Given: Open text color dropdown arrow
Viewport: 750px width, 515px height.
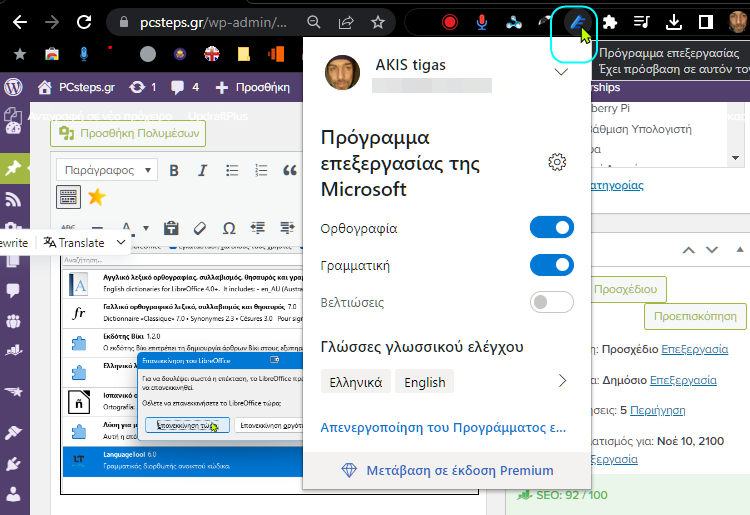Looking at the screenshot, I should point(146,228).
